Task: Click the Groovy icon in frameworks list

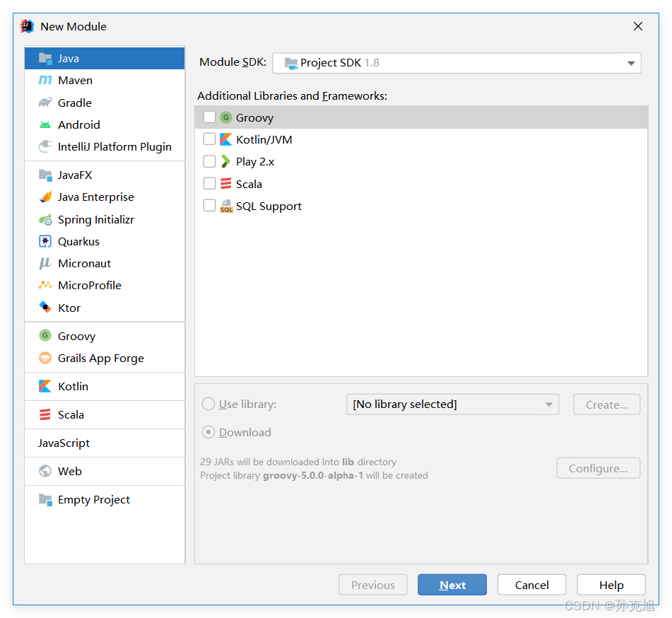Action: pos(226,117)
